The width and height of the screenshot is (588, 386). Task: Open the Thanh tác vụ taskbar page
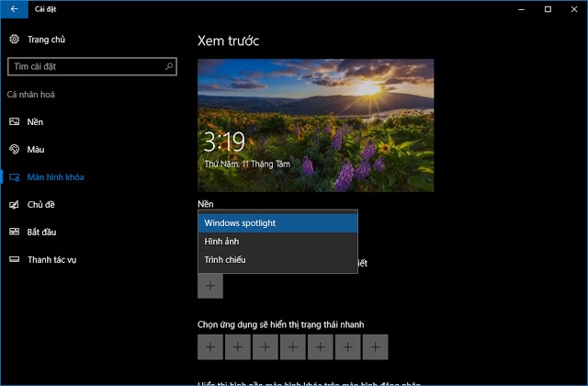(x=42, y=259)
